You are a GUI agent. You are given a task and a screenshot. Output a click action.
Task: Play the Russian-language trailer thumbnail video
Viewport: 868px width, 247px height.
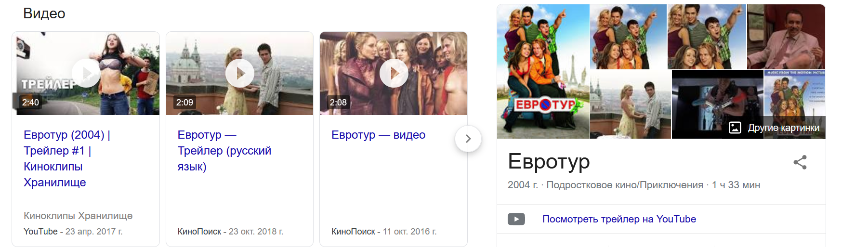coord(240,73)
